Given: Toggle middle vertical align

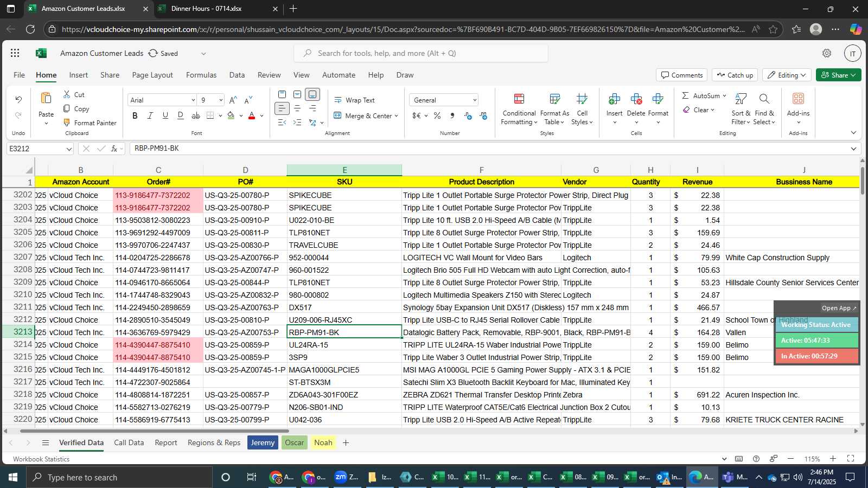Looking at the screenshot, I should click(x=297, y=94).
